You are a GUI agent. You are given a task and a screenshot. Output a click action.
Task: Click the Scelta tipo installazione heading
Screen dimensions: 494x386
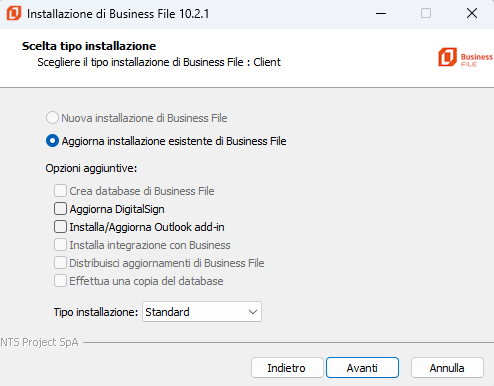pyautogui.click(x=89, y=46)
